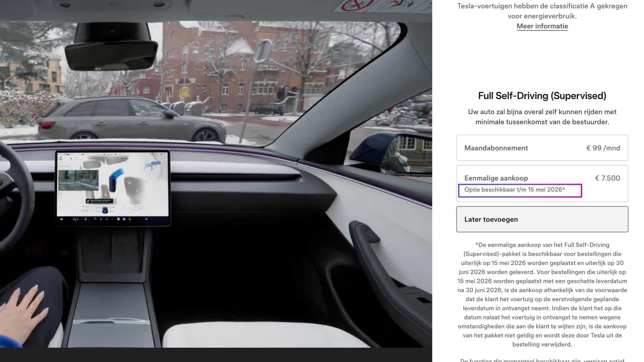The height and width of the screenshot is (362, 644).
Task: Click the Tesla interior video image
Action: [216, 174]
